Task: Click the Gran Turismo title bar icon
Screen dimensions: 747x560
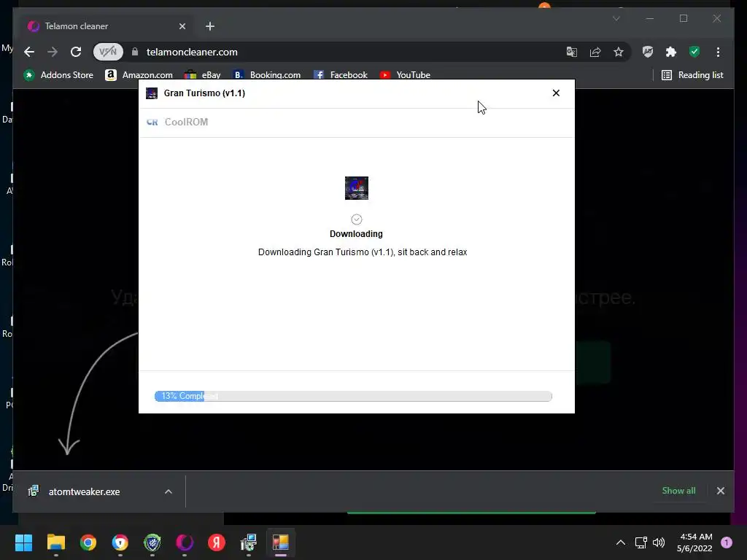Action: 152,93
